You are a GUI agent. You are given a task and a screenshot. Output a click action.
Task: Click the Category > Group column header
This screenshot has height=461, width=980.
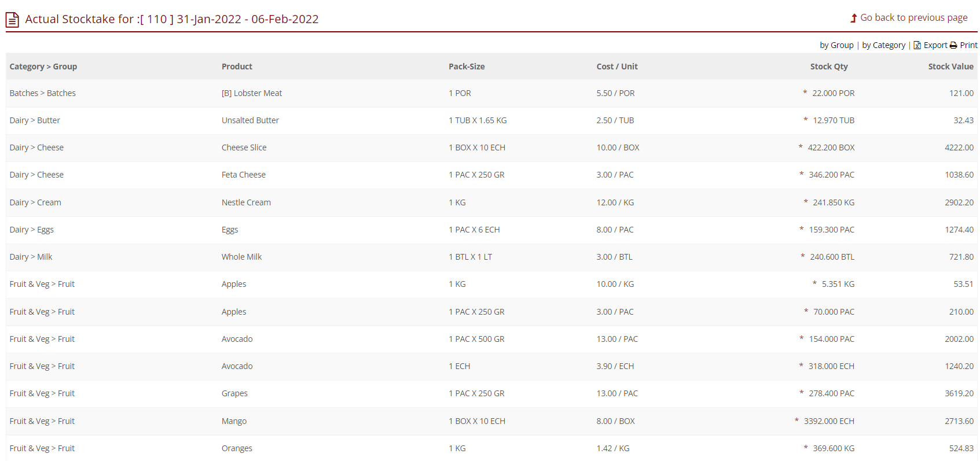[43, 67]
